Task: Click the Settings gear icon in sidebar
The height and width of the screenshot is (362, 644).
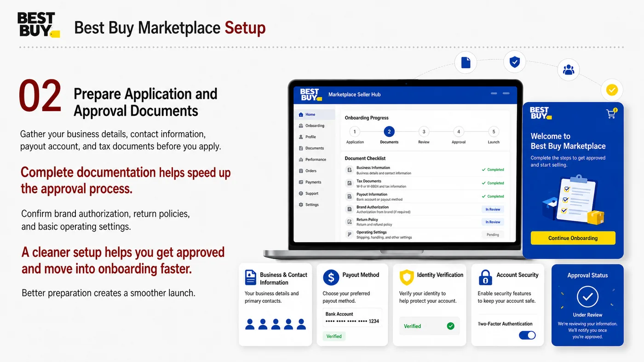Action: coord(301,204)
